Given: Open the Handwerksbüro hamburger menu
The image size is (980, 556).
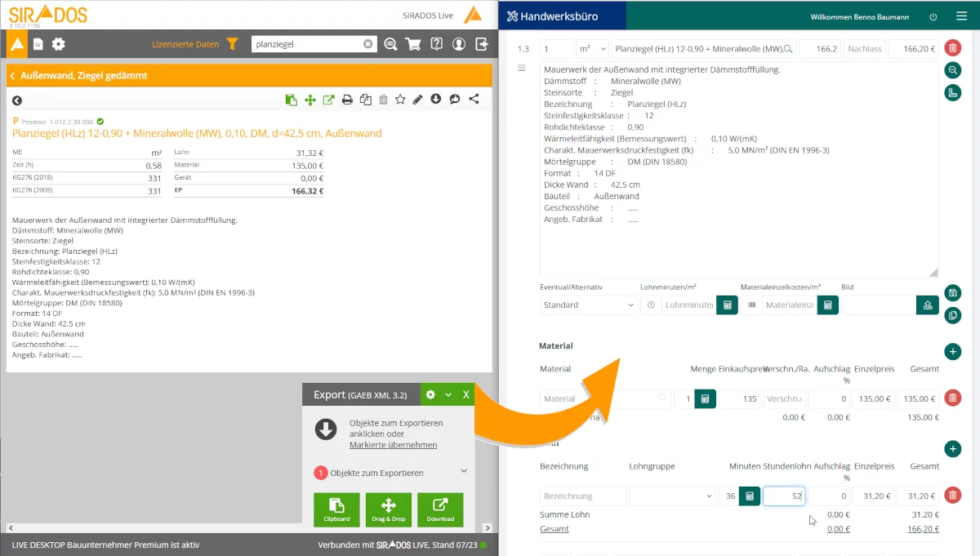Looking at the screenshot, I should (961, 16).
